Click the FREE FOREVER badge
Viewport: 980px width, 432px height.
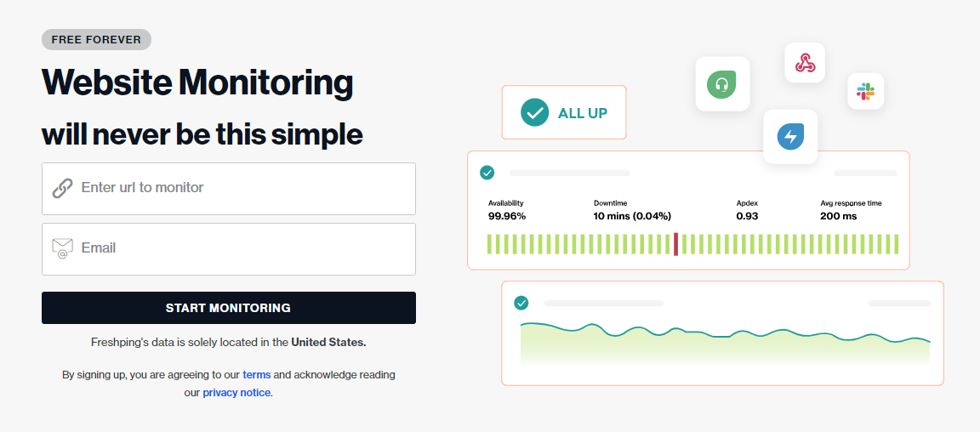coord(96,39)
